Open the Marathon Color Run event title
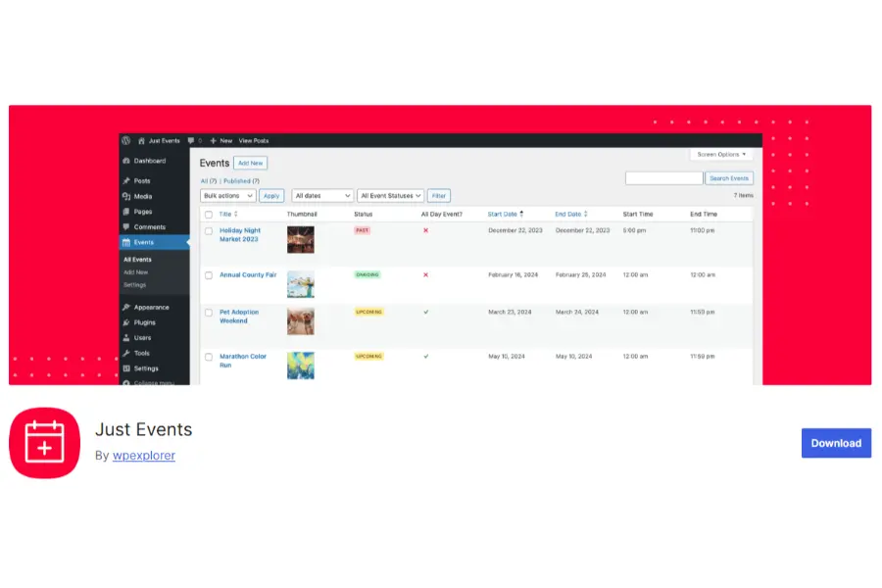 point(243,361)
